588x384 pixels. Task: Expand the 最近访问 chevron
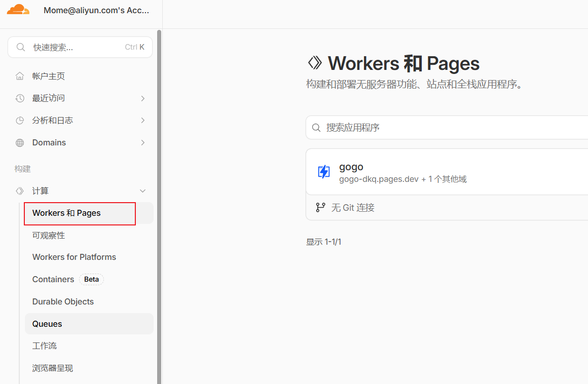pos(143,98)
